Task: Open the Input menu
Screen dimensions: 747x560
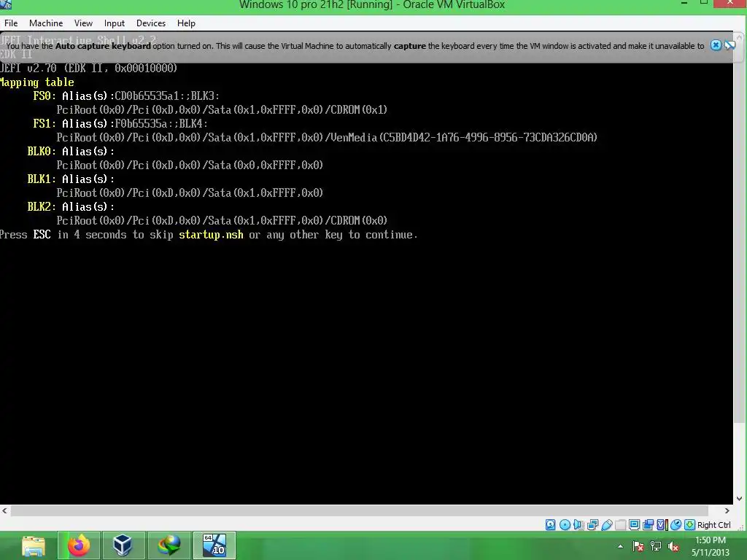Action: click(x=115, y=23)
